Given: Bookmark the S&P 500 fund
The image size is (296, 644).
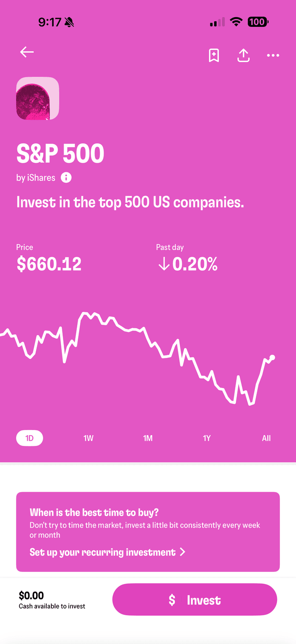Looking at the screenshot, I should (214, 56).
